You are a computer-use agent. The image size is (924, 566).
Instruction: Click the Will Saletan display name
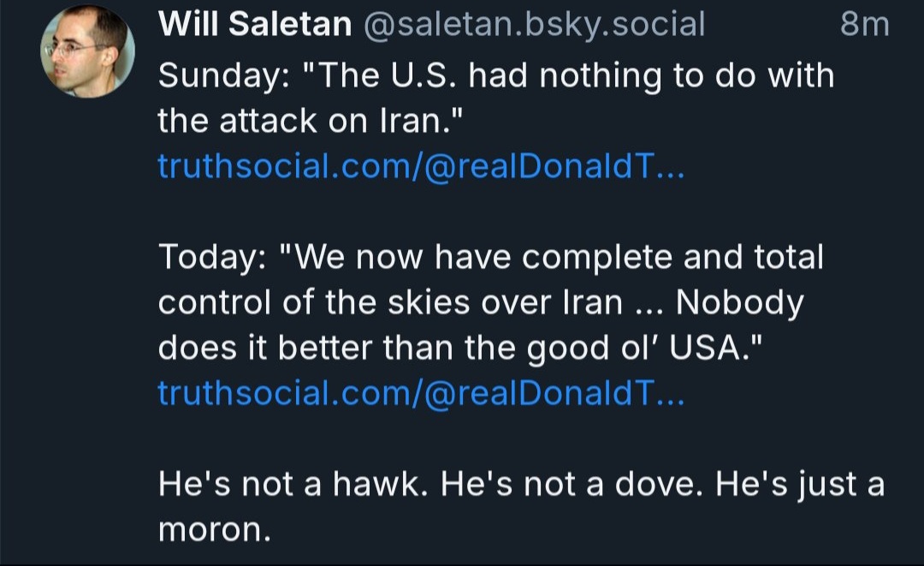tap(255, 24)
